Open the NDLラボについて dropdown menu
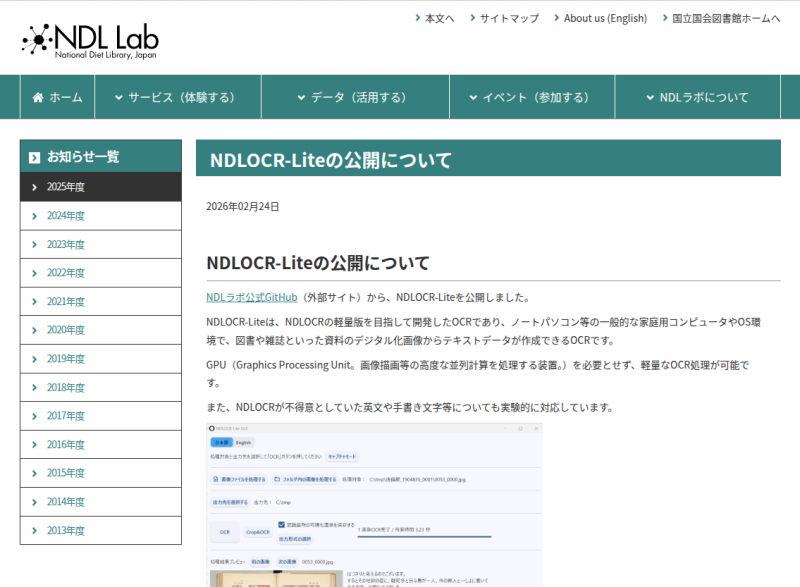 tap(697, 97)
